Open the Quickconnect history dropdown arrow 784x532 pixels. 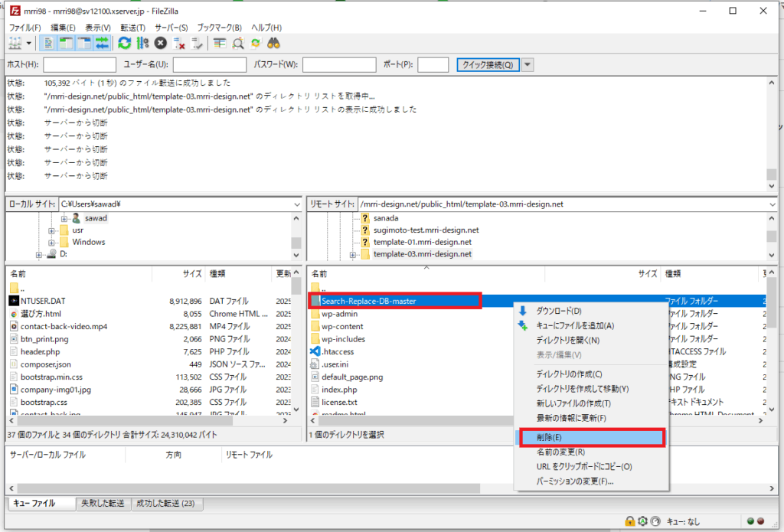point(528,65)
